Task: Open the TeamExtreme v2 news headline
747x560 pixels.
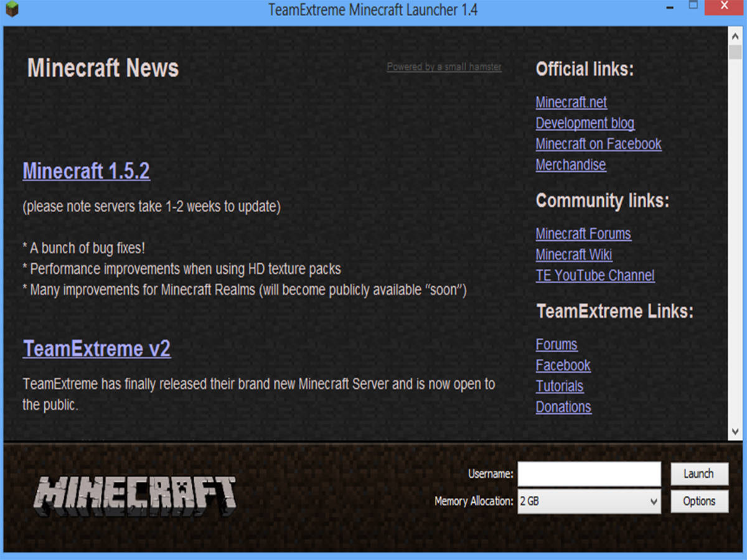Action: pyautogui.click(x=96, y=348)
